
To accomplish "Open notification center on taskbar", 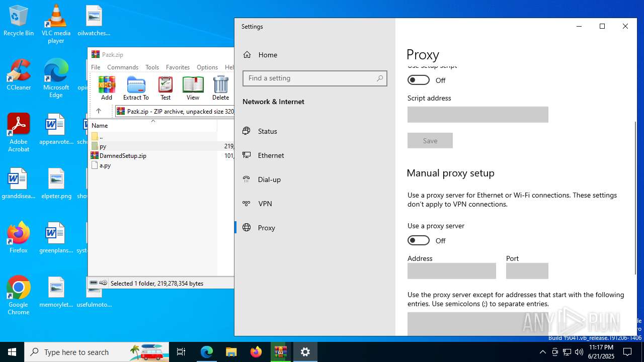I will [x=627, y=352].
